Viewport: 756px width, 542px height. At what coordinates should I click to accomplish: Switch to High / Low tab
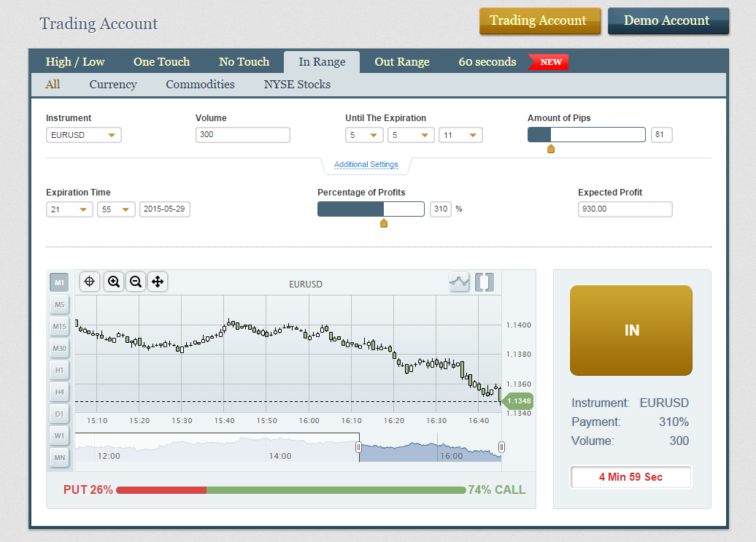click(x=75, y=62)
